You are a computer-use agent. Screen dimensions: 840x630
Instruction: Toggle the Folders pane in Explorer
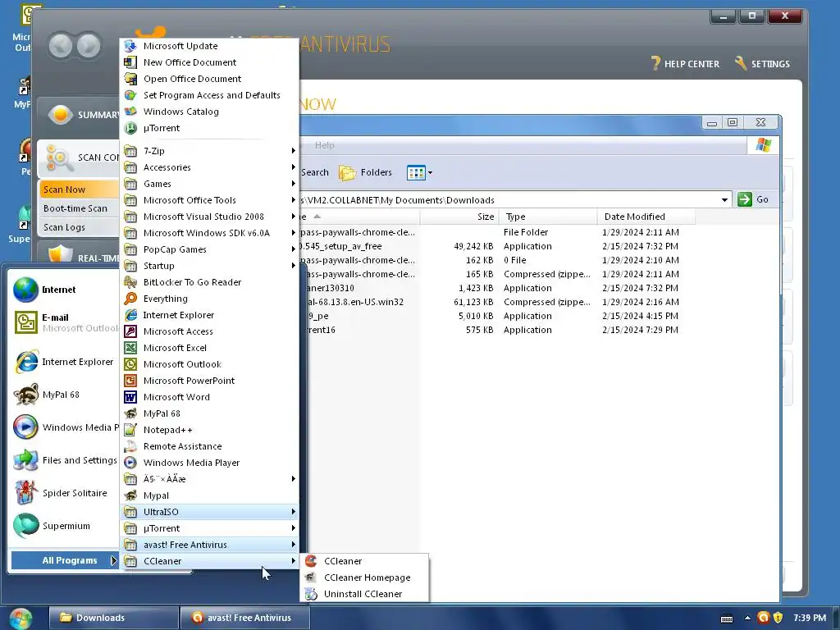(365, 172)
